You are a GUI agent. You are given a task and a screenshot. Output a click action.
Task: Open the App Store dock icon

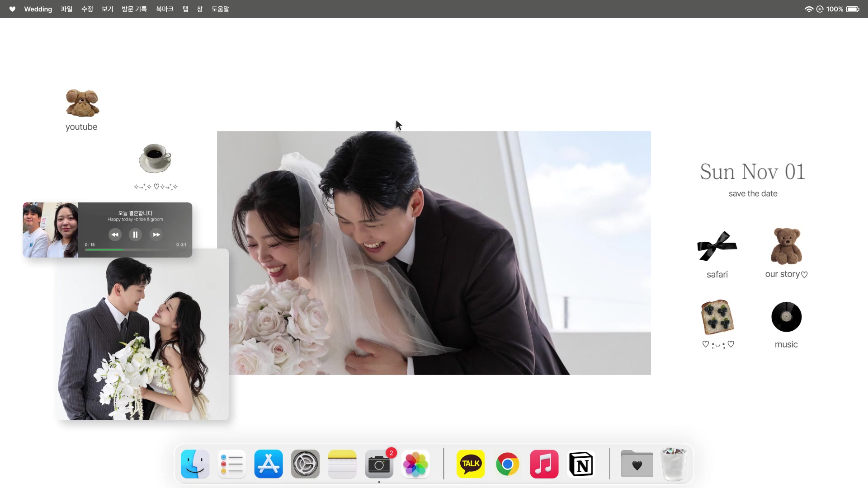click(x=269, y=464)
